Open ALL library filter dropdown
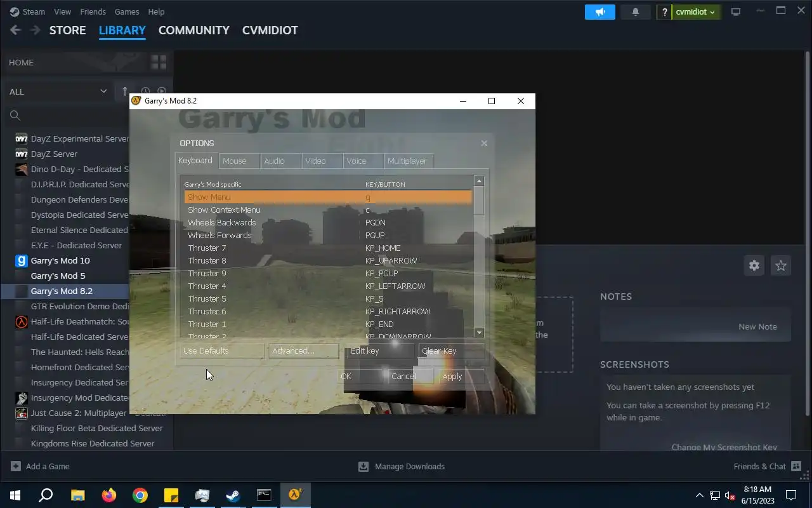This screenshot has height=508, width=812. point(58,91)
